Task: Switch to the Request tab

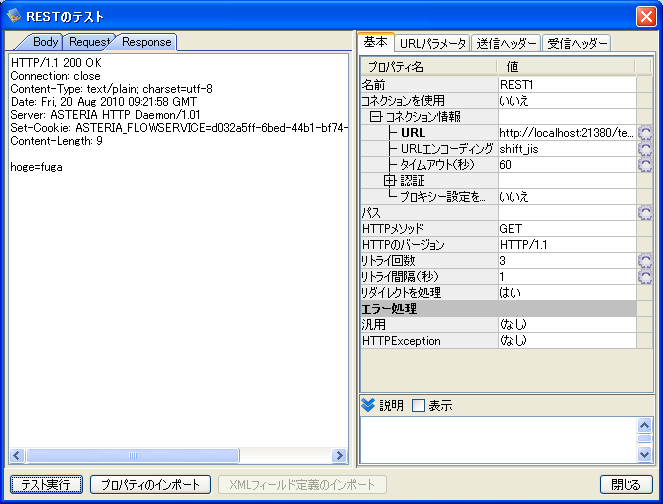Action: pyautogui.click(x=90, y=42)
